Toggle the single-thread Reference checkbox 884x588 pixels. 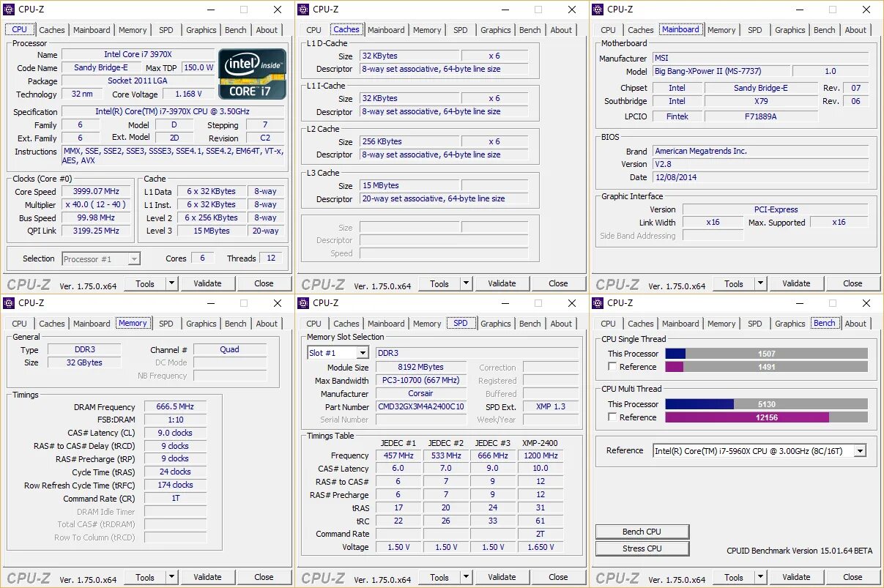point(612,367)
